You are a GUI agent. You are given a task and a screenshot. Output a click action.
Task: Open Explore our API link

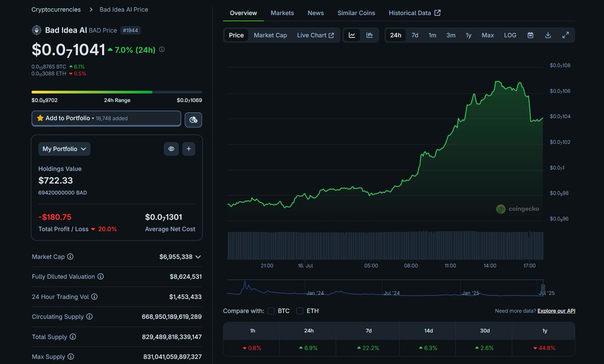click(x=556, y=311)
